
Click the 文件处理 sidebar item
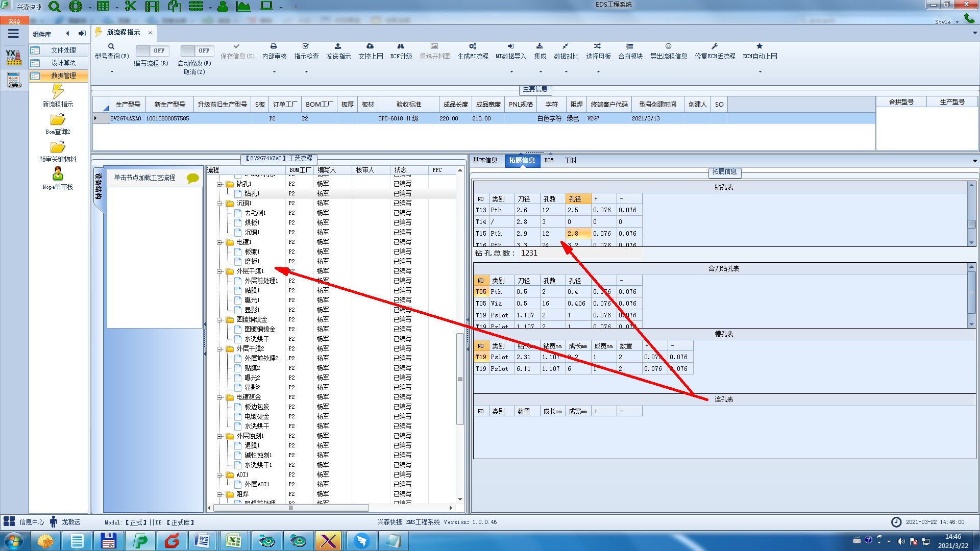(63, 50)
